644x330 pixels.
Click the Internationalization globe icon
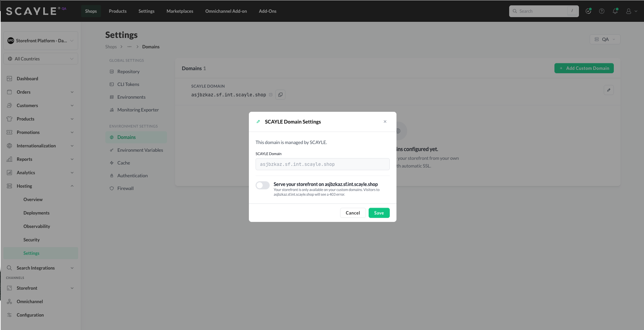point(9,146)
